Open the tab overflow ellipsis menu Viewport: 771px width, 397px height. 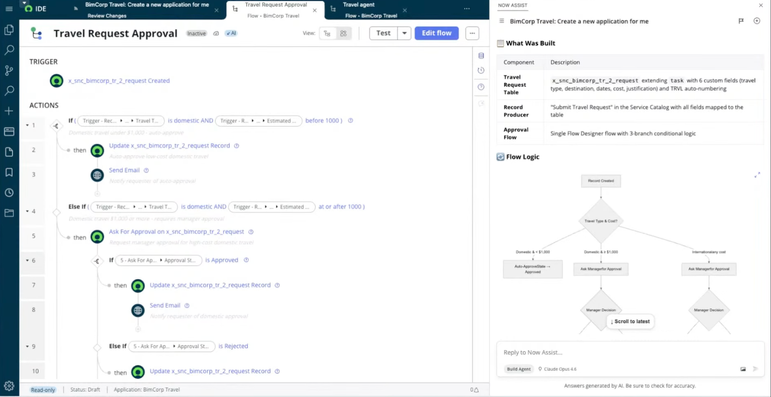pos(467,9)
